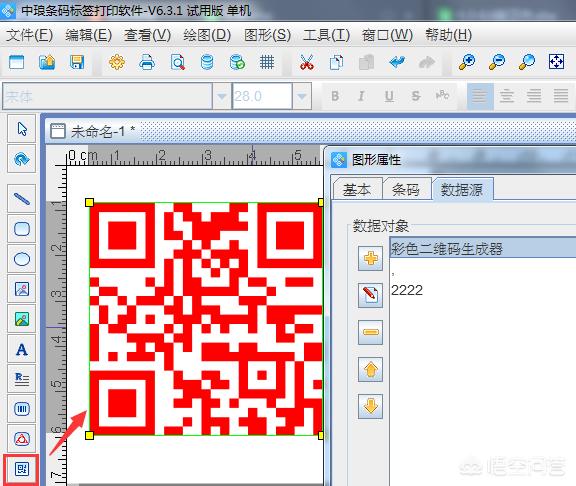This screenshot has height=486, width=576.
Task: Zoom in with the plus magnifier
Action: tap(467, 62)
